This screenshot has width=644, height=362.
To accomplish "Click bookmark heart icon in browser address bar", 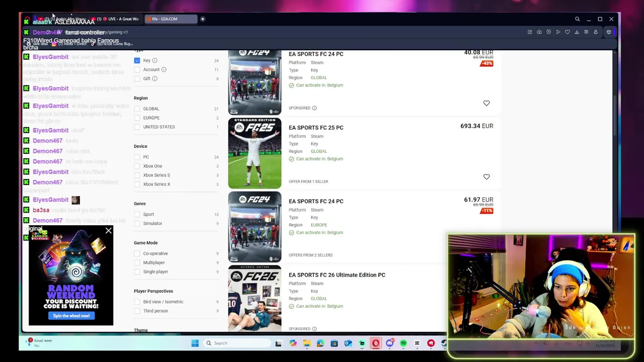I will pyautogui.click(x=568, y=32).
